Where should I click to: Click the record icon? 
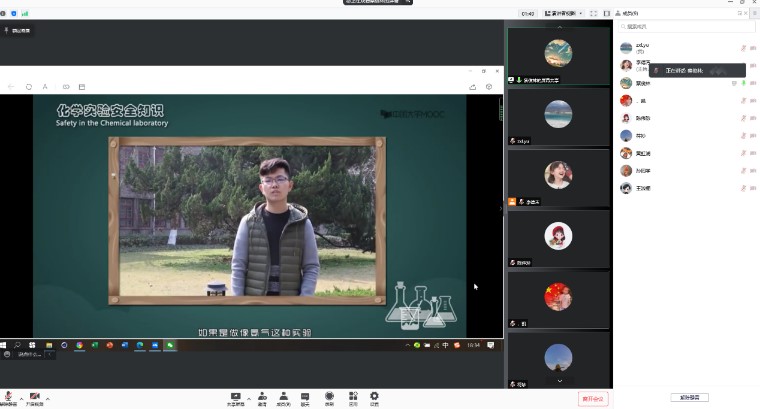[329, 399]
